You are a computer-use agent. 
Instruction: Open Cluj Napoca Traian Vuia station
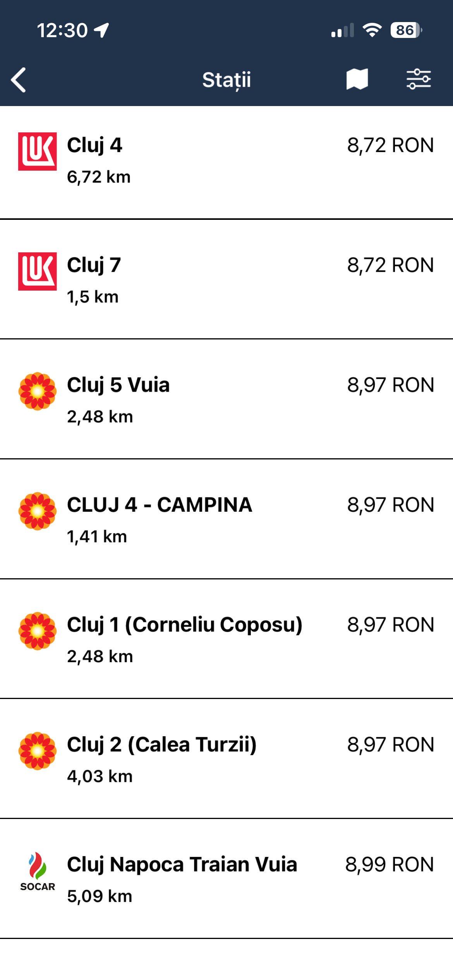click(182, 864)
